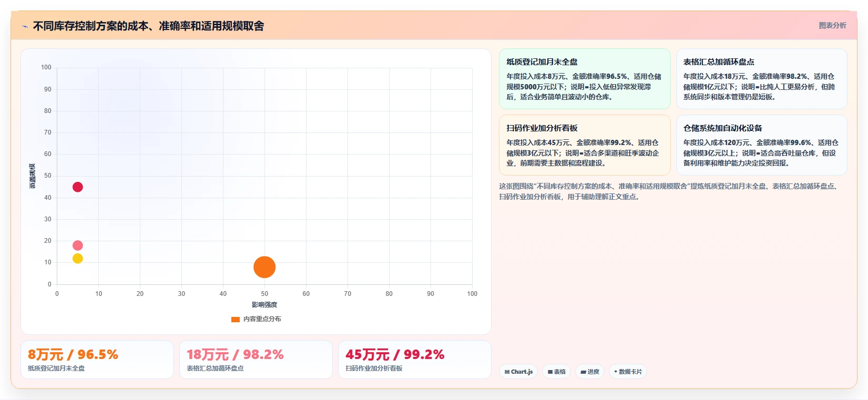Image resolution: width=868 pixels, height=400 pixels.
Task: Open the 仓储系统加自动化设备 description card
Action: click(x=761, y=145)
